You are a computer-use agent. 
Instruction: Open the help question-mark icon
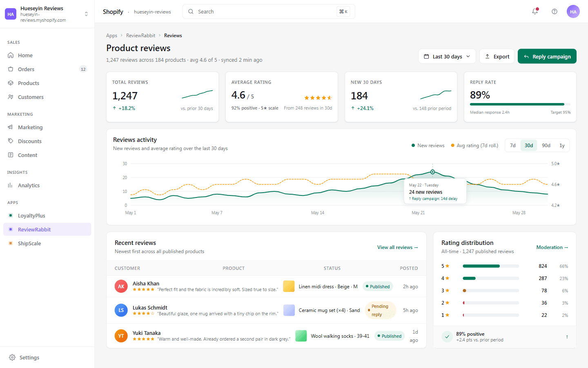coord(555,11)
